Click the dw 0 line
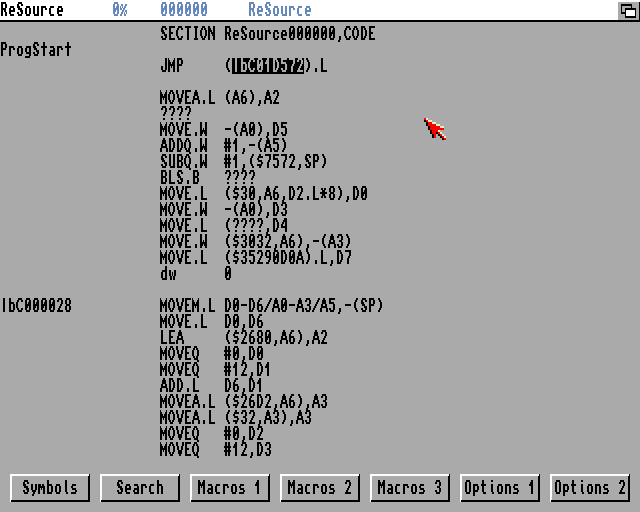 (196, 274)
